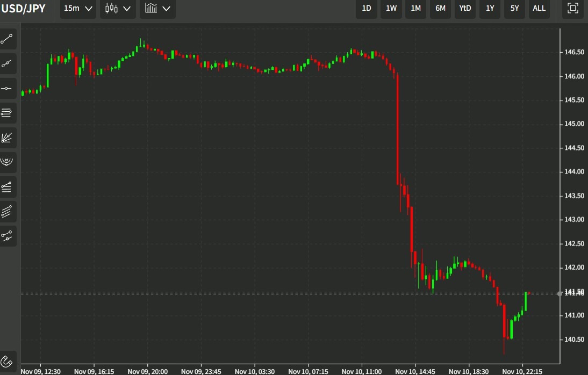588x375 pixels.
Task: Select the ray line drawing tool
Action: tap(7, 64)
